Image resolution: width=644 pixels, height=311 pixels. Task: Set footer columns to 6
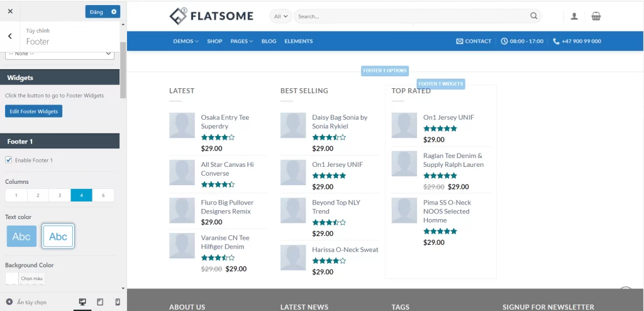tap(103, 195)
